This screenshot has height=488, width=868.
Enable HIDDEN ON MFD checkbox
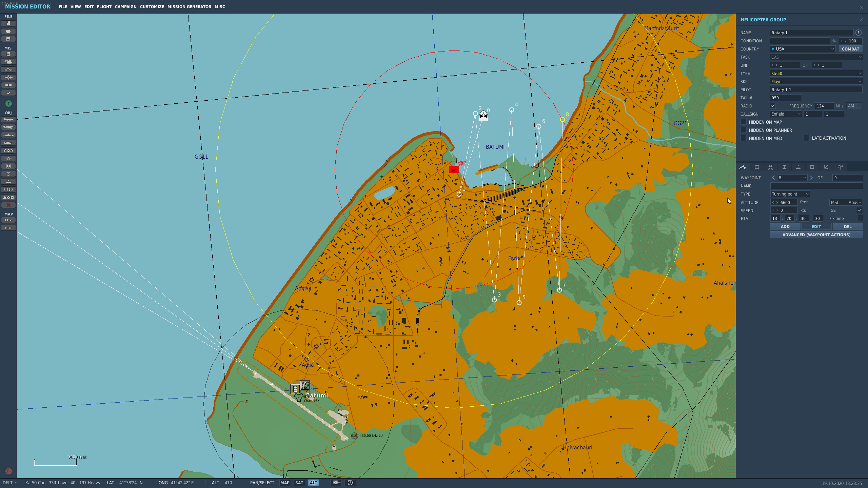[744, 138]
